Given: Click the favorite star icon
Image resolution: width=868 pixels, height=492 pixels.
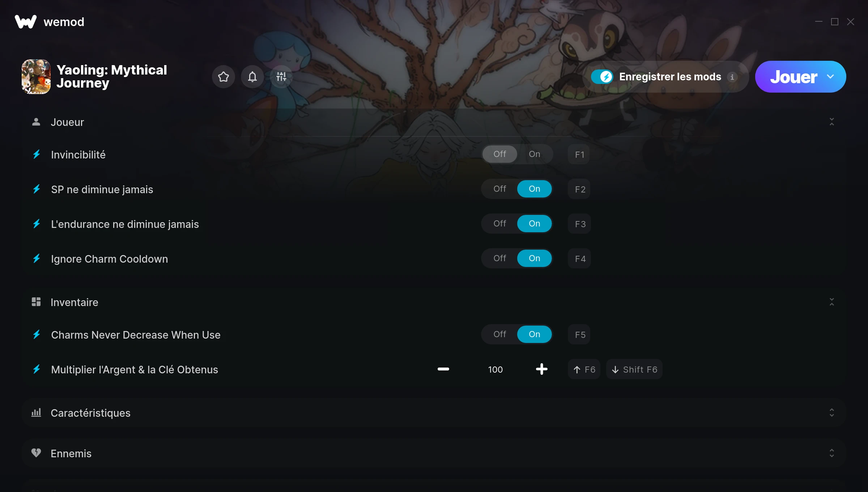Looking at the screenshot, I should pos(224,77).
